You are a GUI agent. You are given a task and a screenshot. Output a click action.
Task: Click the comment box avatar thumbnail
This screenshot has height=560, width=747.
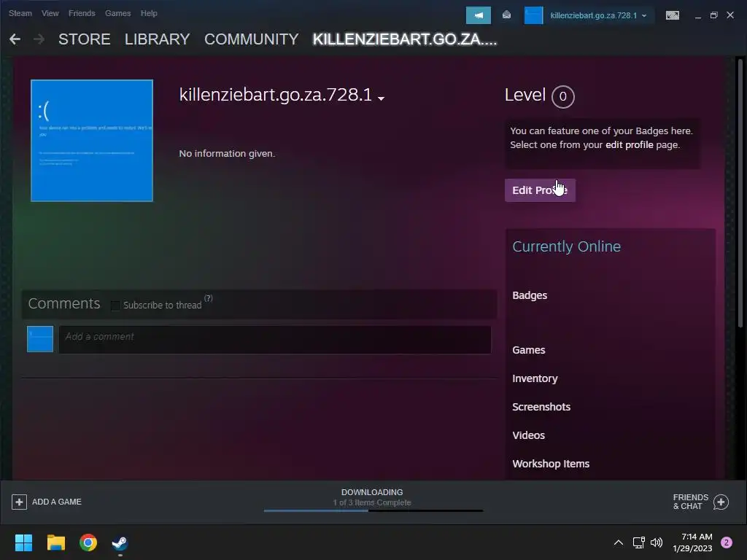(40, 339)
